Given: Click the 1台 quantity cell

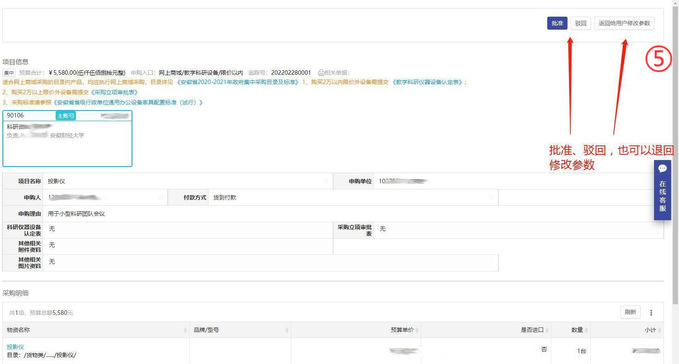Looking at the screenshot, I should [581, 351].
